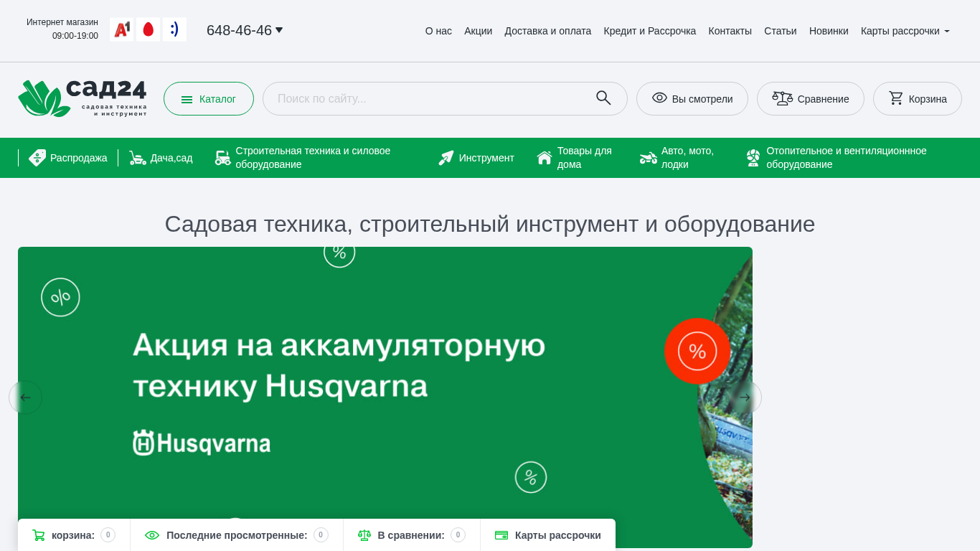
Task: Go to previous banner slide
Action: 26,397
